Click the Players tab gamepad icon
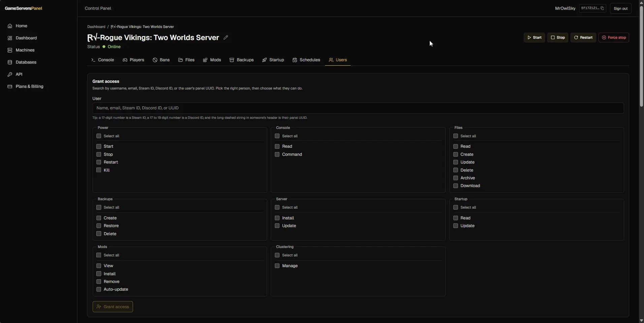Image resolution: width=644 pixels, height=323 pixels. pyautogui.click(x=125, y=60)
